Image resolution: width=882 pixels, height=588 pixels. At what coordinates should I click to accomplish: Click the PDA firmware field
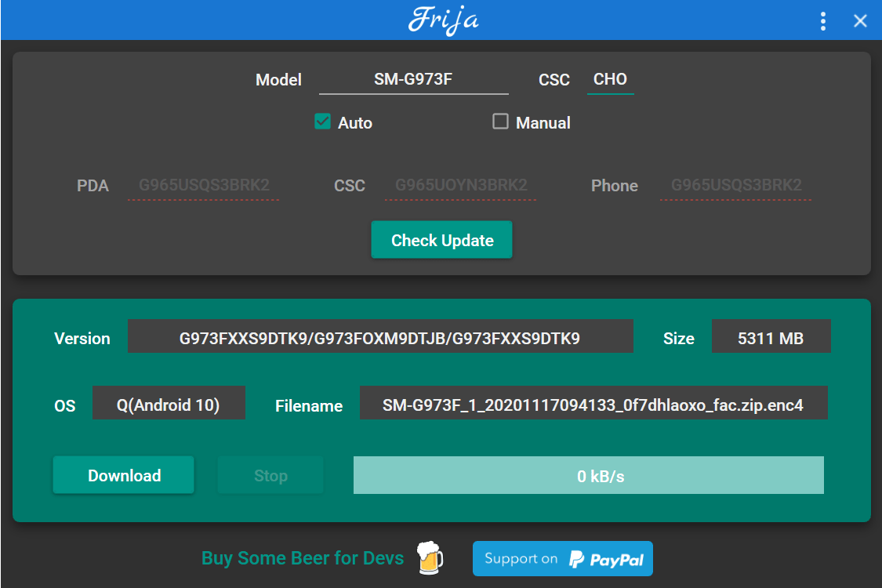(204, 186)
